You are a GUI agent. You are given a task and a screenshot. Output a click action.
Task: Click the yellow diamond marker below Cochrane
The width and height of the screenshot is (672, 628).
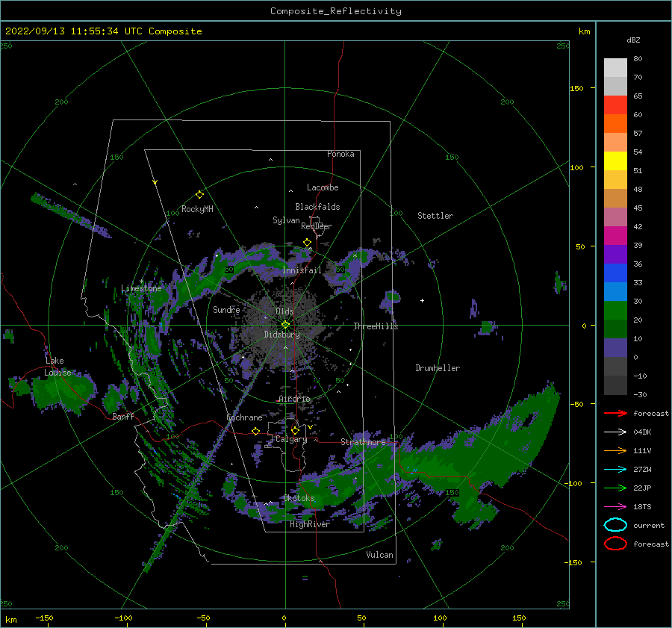(x=255, y=431)
